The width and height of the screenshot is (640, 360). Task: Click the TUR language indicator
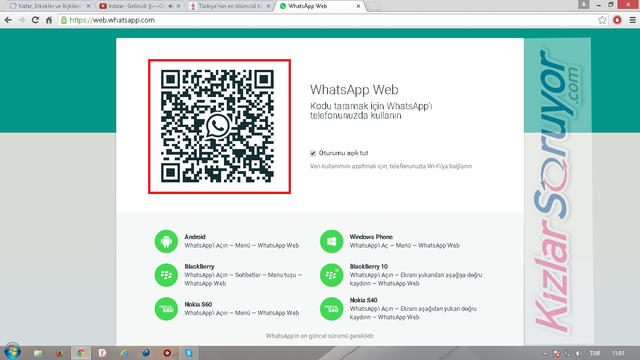(595, 353)
